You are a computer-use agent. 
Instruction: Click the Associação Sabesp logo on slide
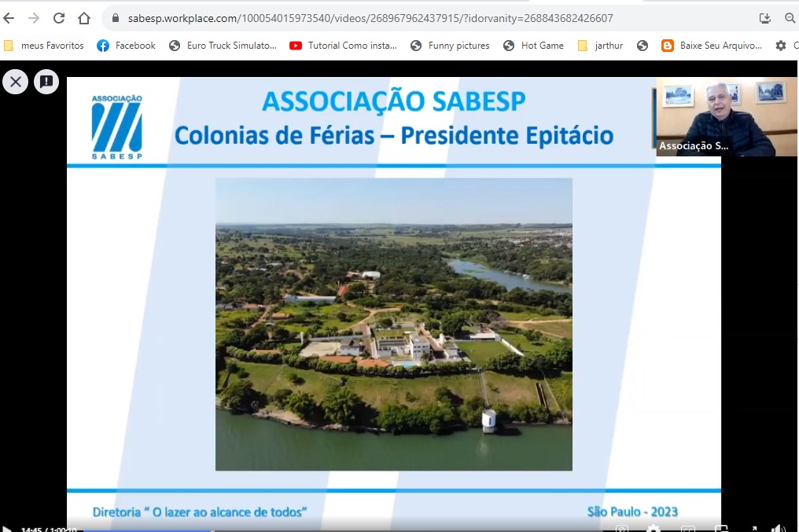pos(116,127)
